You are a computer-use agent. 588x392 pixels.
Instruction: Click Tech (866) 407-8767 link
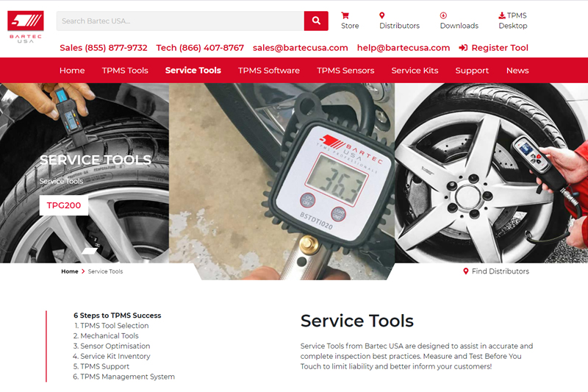[200, 48]
